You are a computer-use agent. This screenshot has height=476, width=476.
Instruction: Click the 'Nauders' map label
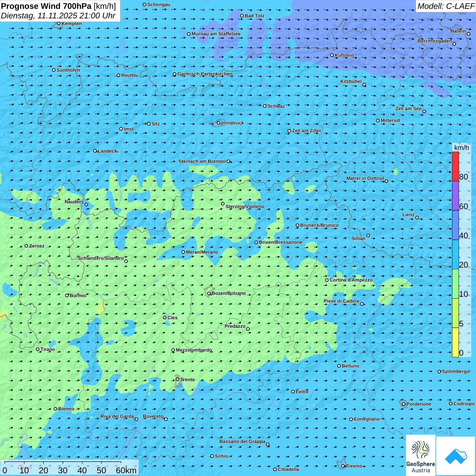[74, 202]
